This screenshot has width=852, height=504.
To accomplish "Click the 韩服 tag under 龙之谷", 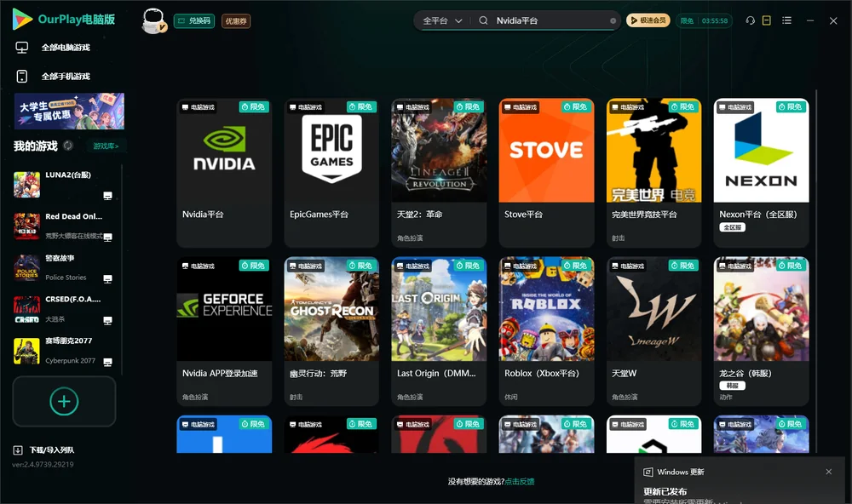I will coord(732,386).
